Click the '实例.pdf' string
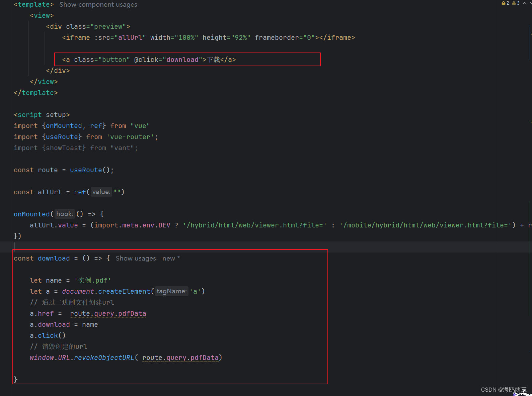The height and width of the screenshot is (396, 532). [93, 281]
